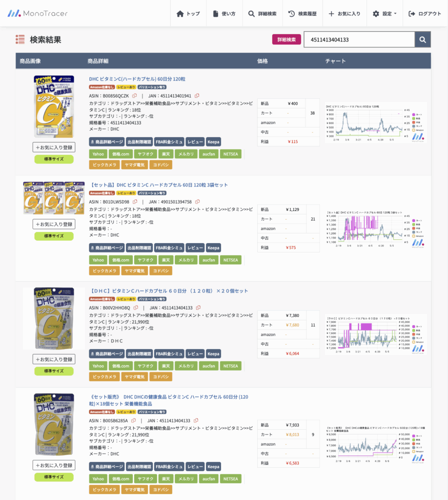Open the price chart of the 18個セット
Viewport: 448px width, 500px height.
pos(376,444)
